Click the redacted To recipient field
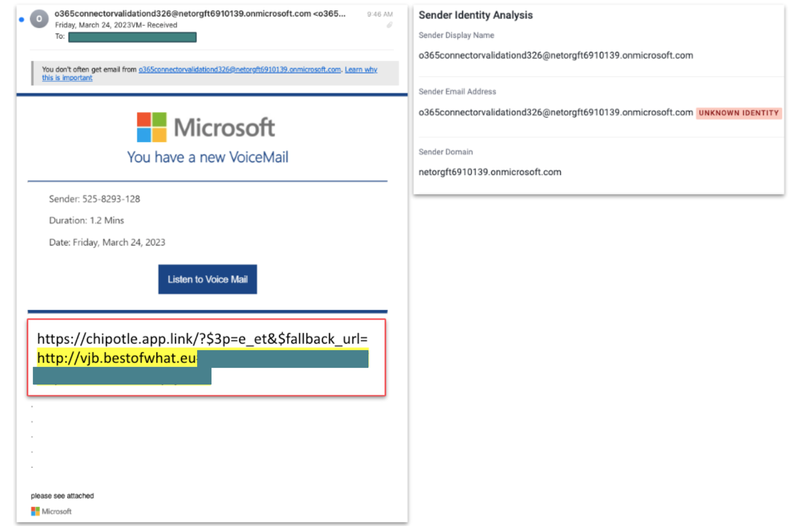794x532 pixels. 132,37
